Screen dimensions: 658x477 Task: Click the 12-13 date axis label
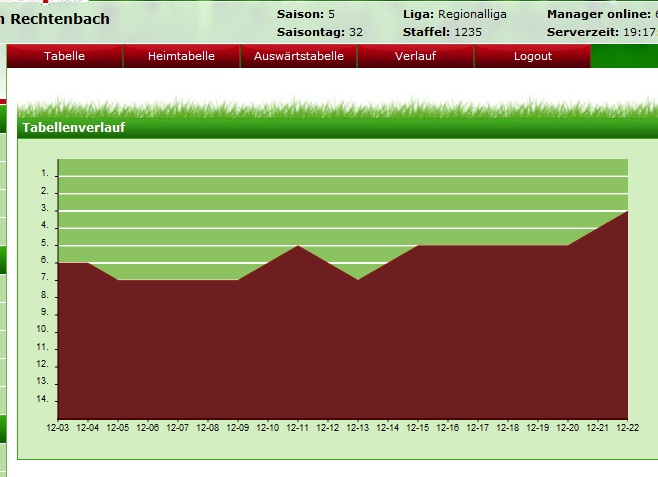coord(358,427)
